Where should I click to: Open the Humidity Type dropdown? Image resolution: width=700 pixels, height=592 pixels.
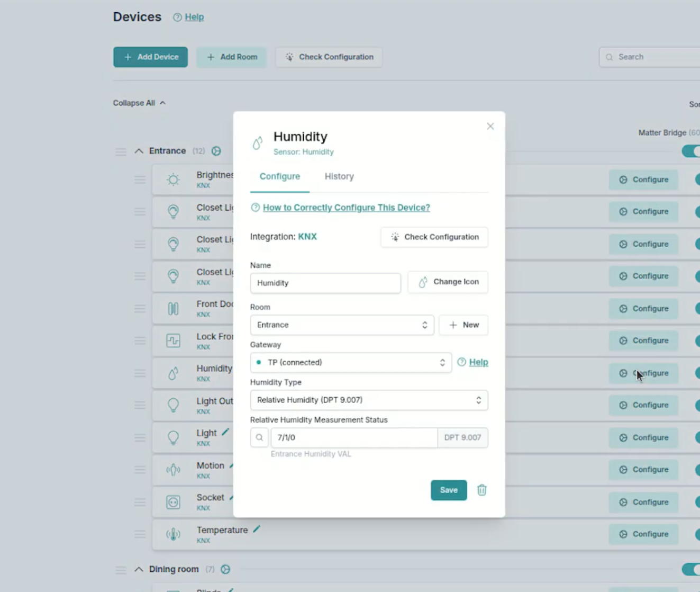(369, 400)
